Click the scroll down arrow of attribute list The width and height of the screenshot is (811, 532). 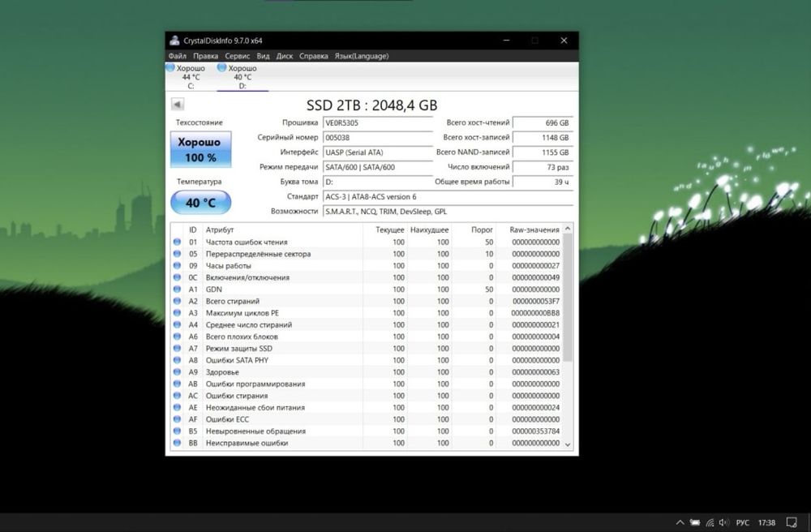(568, 444)
